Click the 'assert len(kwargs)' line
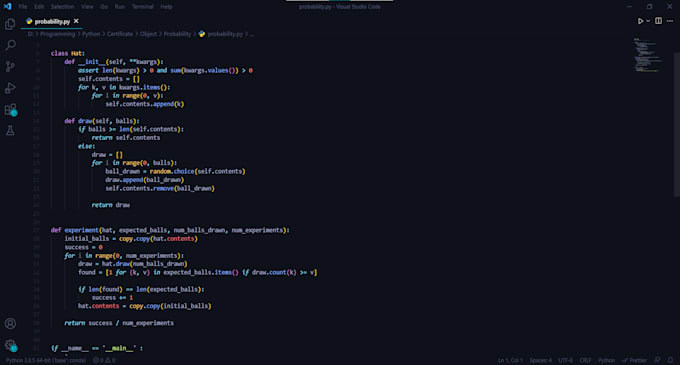The width and height of the screenshot is (680, 365). click(x=165, y=70)
